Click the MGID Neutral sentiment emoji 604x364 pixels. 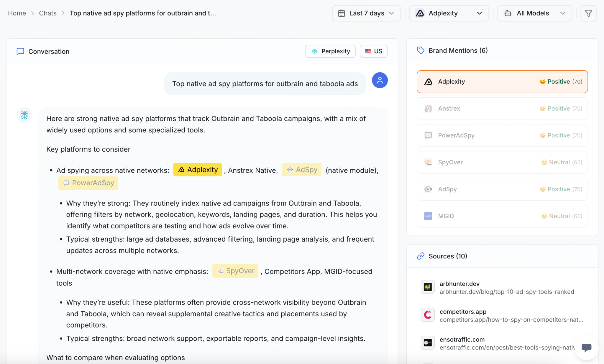point(544,216)
